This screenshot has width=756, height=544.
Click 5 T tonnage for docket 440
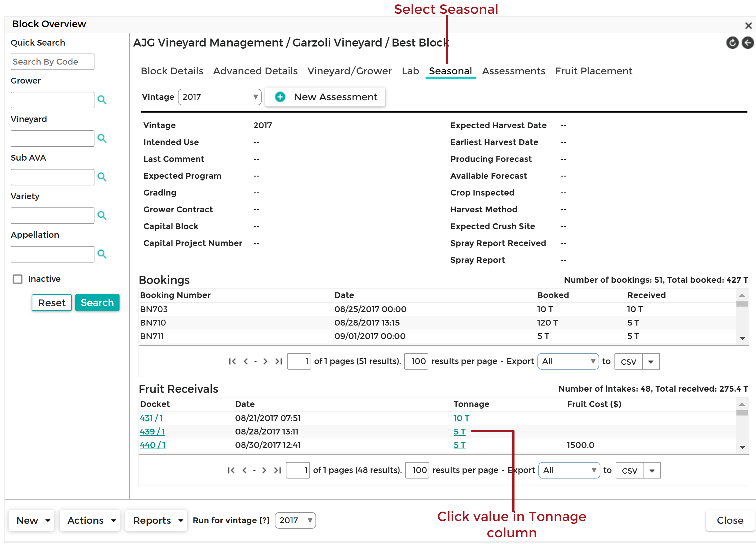tap(459, 445)
